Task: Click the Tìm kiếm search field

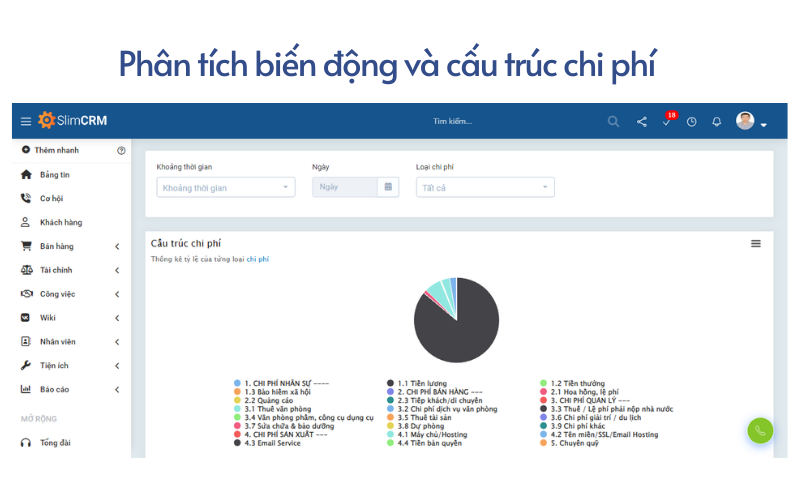Action: point(453,121)
